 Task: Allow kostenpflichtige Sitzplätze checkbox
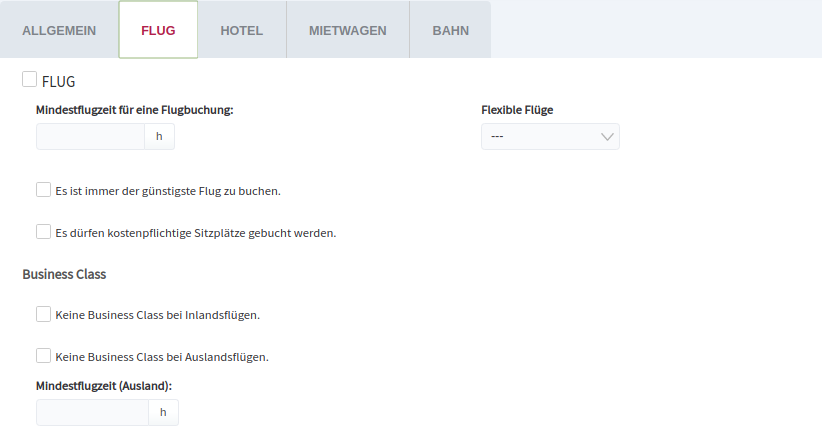point(44,232)
